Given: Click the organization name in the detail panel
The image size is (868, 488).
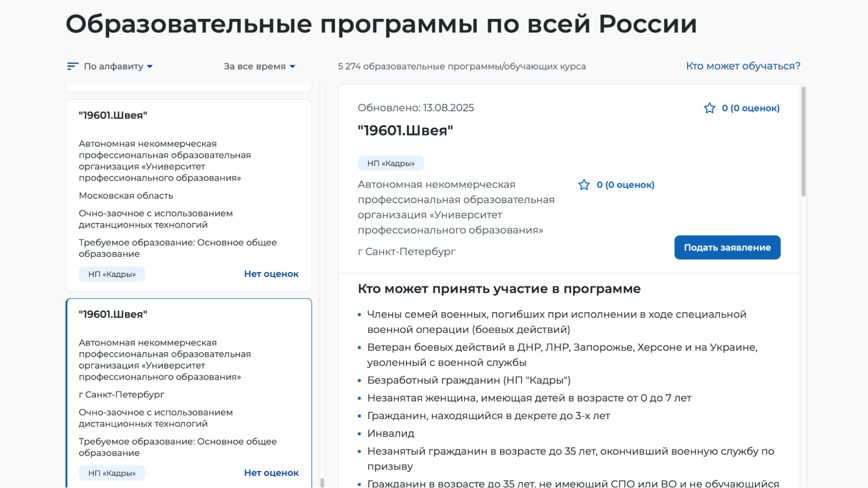Looking at the screenshot, I should [x=456, y=207].
